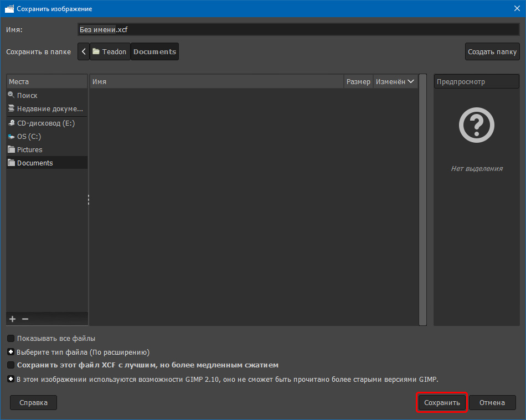Click the plus icon to add bookmark
Image resolution: width=526 pixels, height=420 pixels.
tap(13, 319)
